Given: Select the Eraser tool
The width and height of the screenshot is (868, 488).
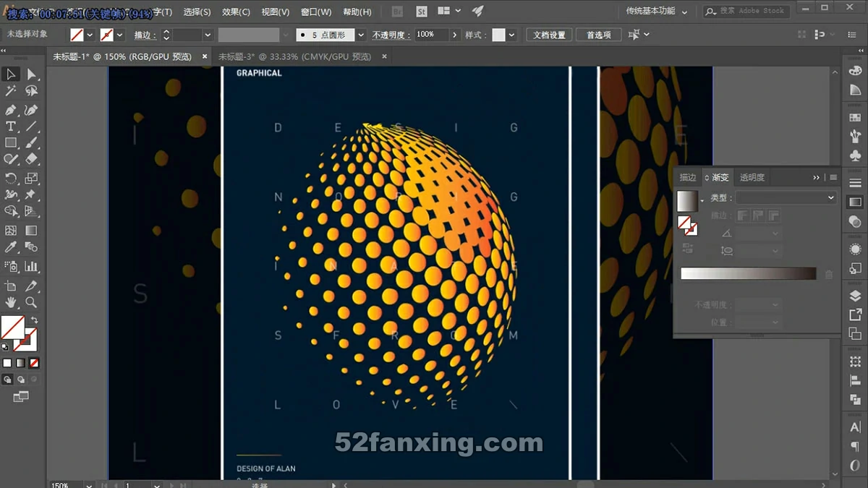Looking at the screenshot, I should point(31,160).
